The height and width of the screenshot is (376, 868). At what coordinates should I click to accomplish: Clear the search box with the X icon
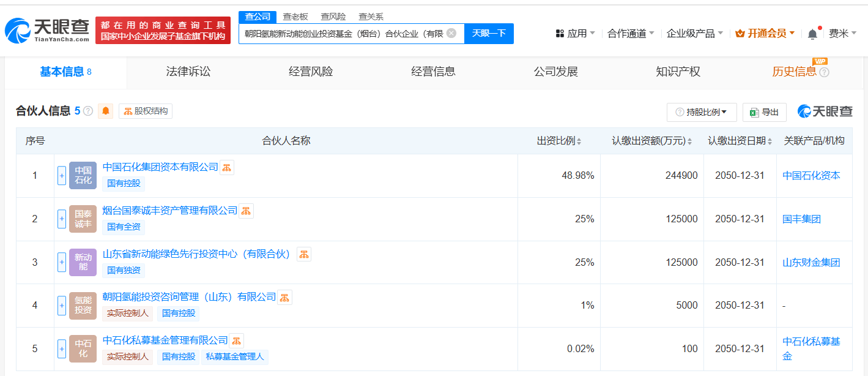tap(451, 33)
